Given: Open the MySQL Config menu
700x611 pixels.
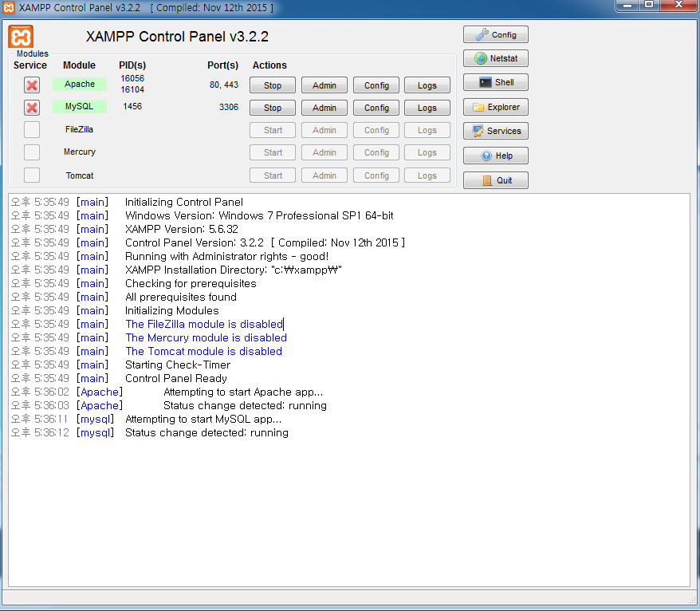Looking at the screenshot, I should (x=376, y=108).
